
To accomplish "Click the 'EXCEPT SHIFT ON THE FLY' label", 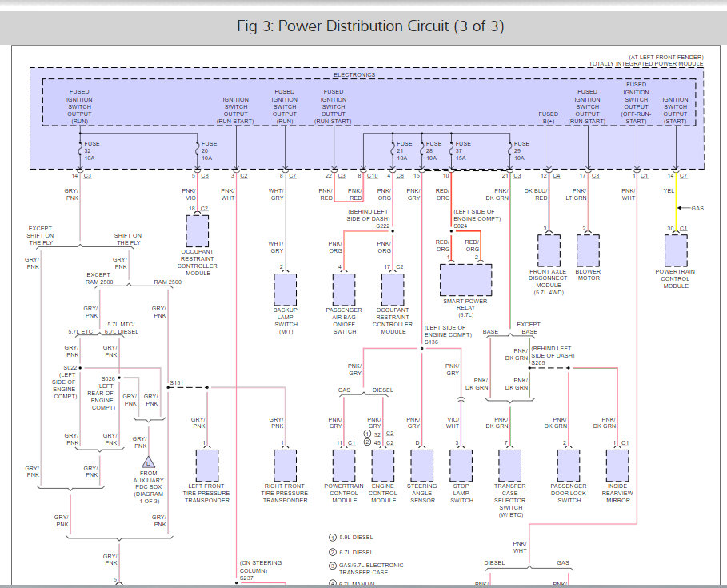I will (x=40, y=235).
